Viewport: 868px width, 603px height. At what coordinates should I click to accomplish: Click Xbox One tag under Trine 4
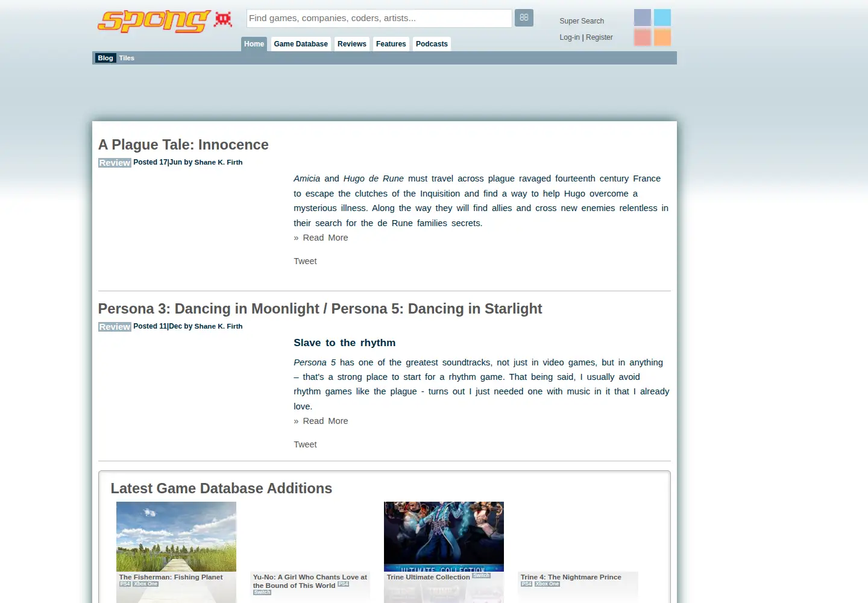547,584
